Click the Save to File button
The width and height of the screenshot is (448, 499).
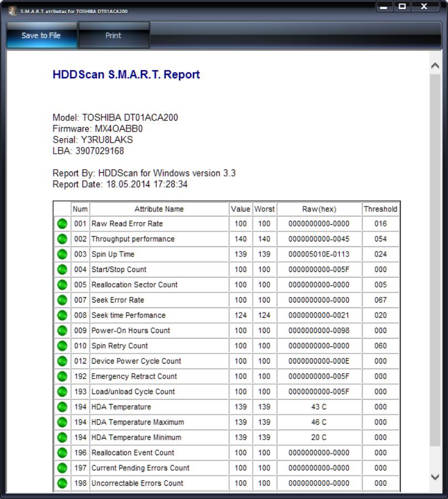click(x=41, y=36)
